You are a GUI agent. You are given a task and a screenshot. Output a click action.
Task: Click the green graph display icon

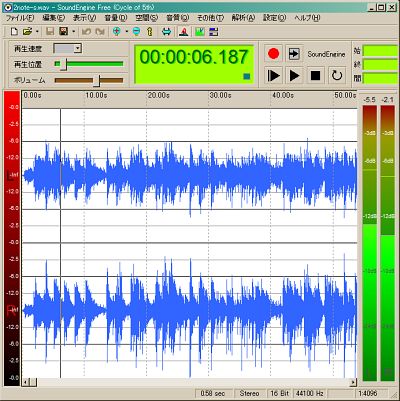click(x=200, y=32)
